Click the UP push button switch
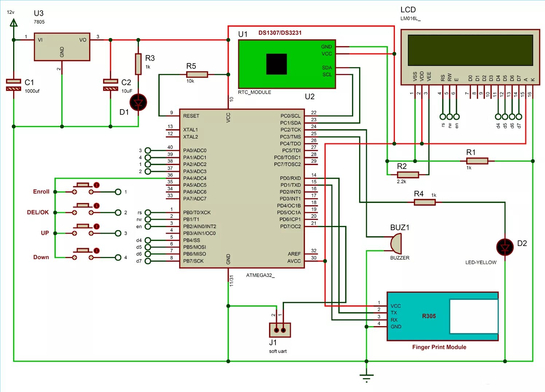 coord(83,230)
